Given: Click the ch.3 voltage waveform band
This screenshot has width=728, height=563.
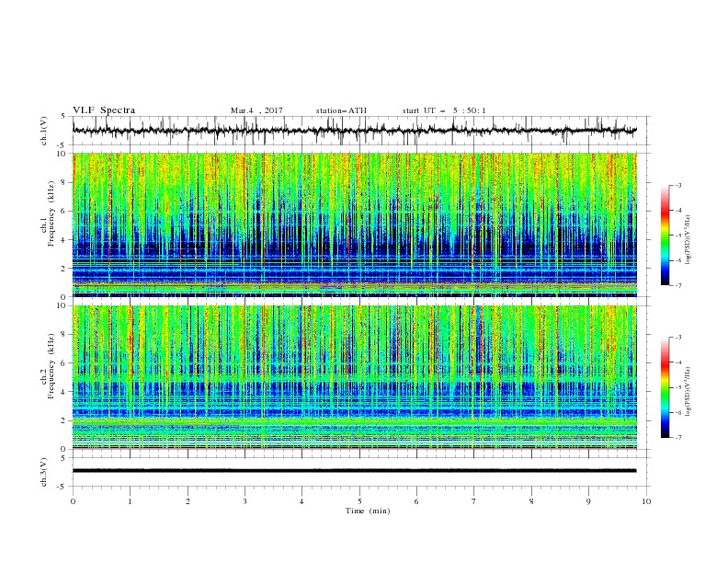Looking at the screenshot, I should click(354, 471).
